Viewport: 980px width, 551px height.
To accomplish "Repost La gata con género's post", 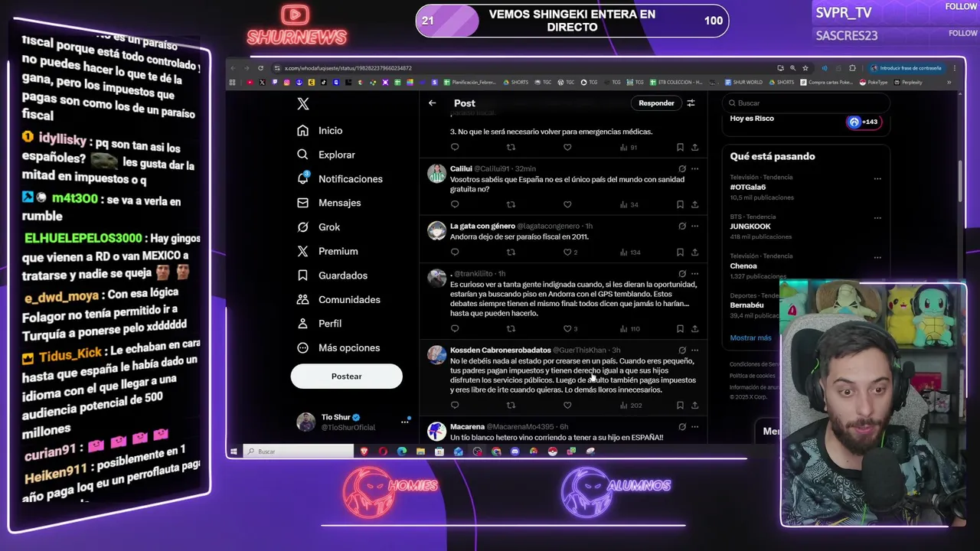I will (x=511, y=252).
